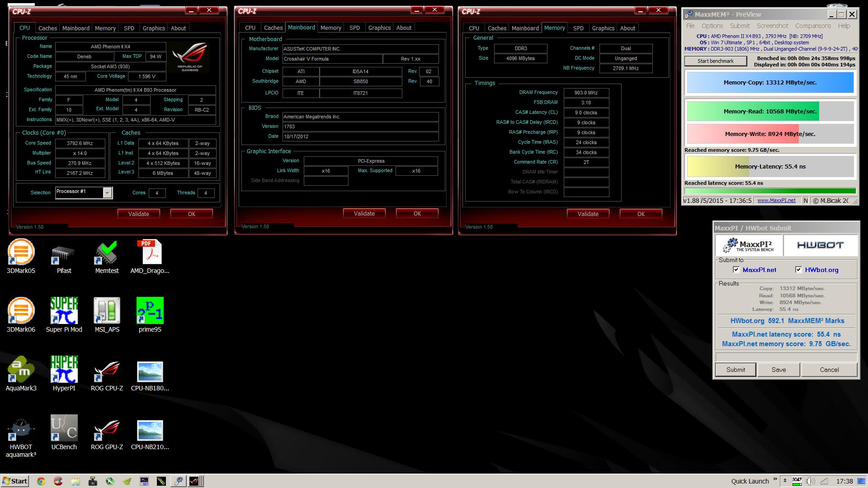Expand the Quick Launch chevron
The image size is (868, 488).
pyautogui.click(x=775, y=479)
